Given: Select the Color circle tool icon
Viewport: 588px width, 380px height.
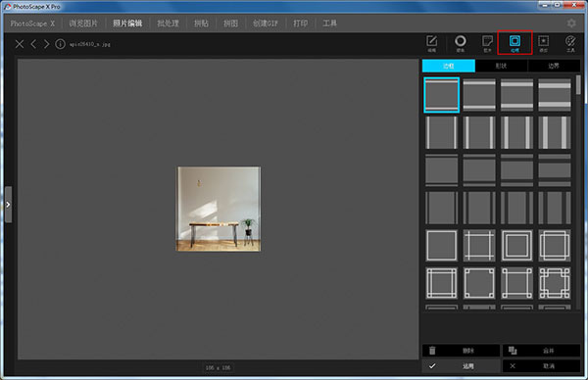Looking at the screenshot, I should click(x=461, y=43).
